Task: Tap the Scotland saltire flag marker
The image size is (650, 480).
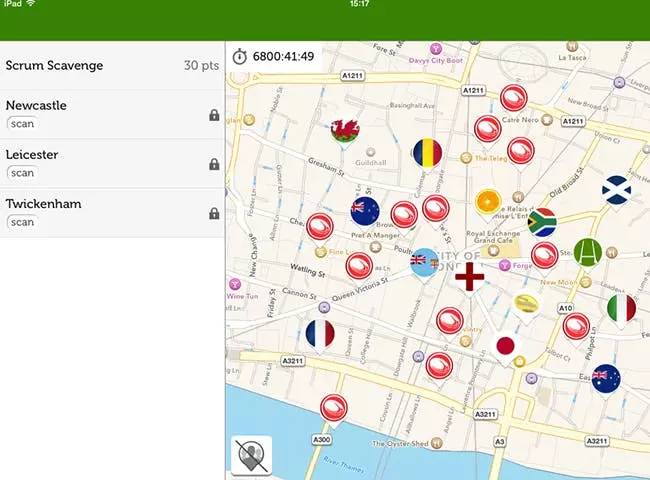Action: [616, 191]
